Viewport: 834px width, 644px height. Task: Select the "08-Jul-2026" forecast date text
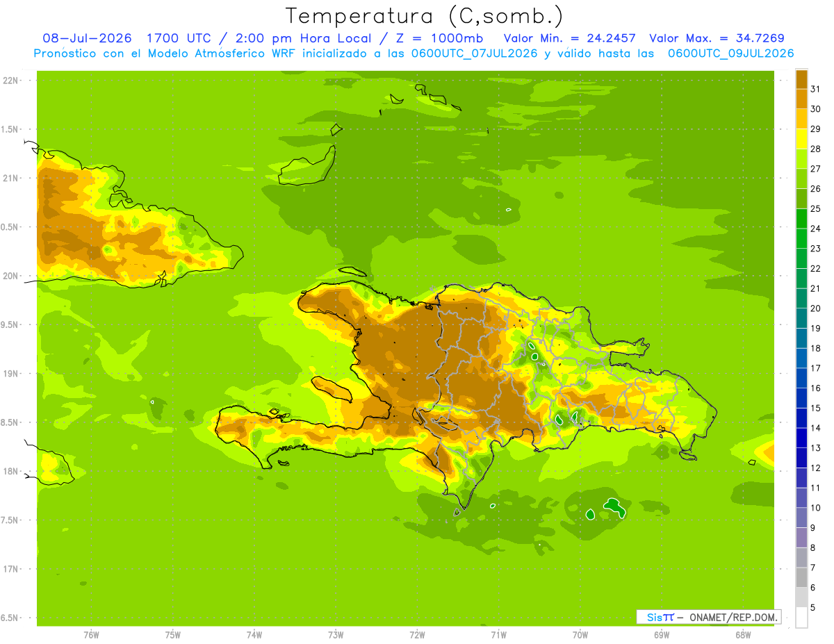(88, 38)
